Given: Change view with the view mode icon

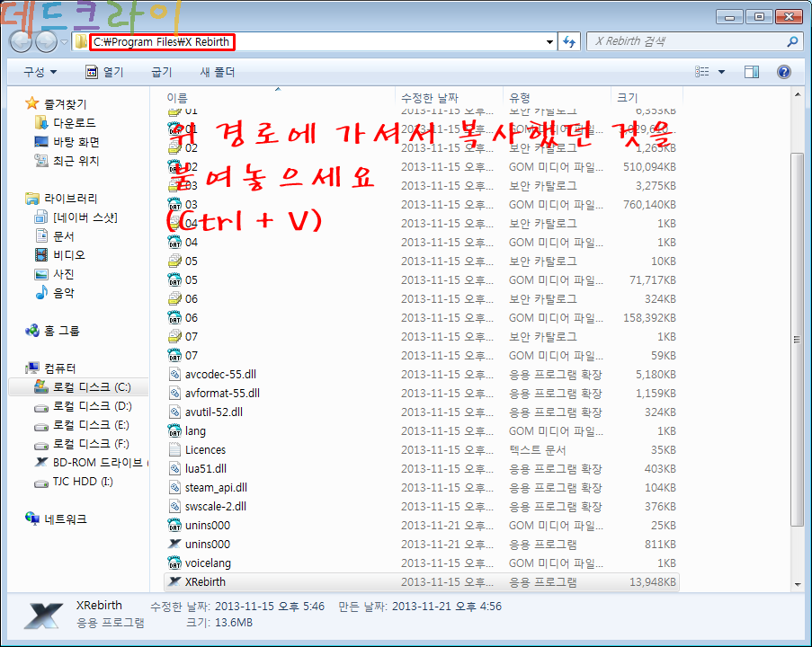Looking at the screenshot, I should [702, 72].
